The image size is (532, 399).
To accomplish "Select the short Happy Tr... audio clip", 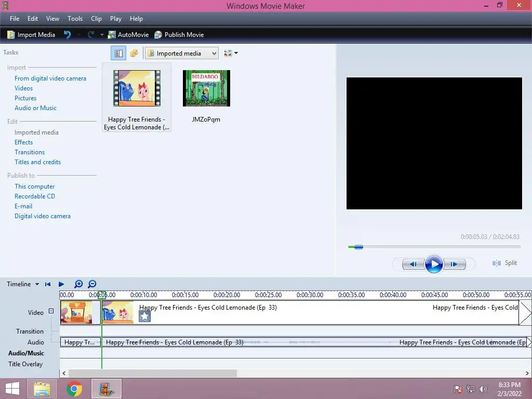I will tap(81, 342).
